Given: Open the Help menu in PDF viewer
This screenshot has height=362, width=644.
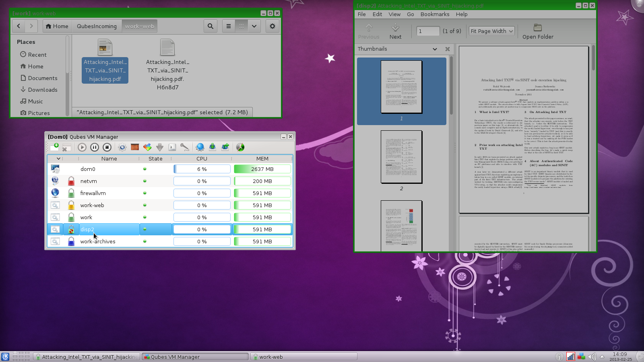Looking at the screenshot, I should (x=462, y=14).
